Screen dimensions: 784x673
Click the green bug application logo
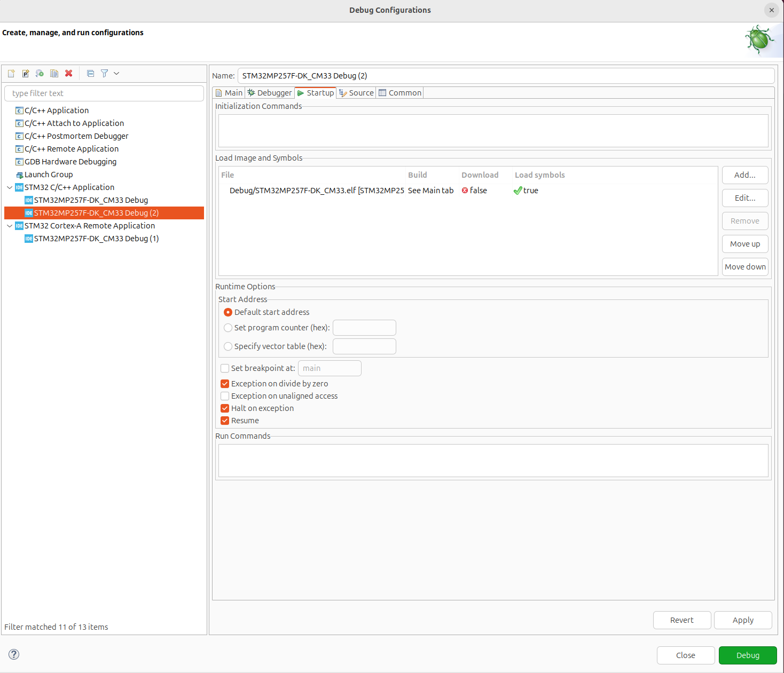759,40
